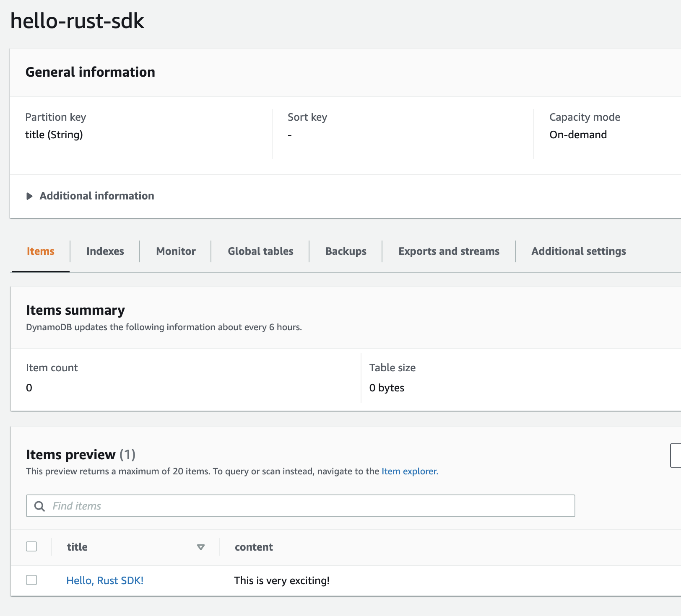681x616 pixels.
Task: Check the checkbox for Hello, Rust SDK! row
Action: [31, 580]
